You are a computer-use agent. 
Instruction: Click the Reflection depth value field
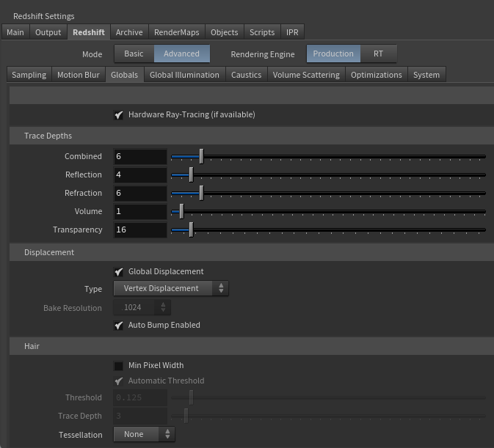(140, 175)
